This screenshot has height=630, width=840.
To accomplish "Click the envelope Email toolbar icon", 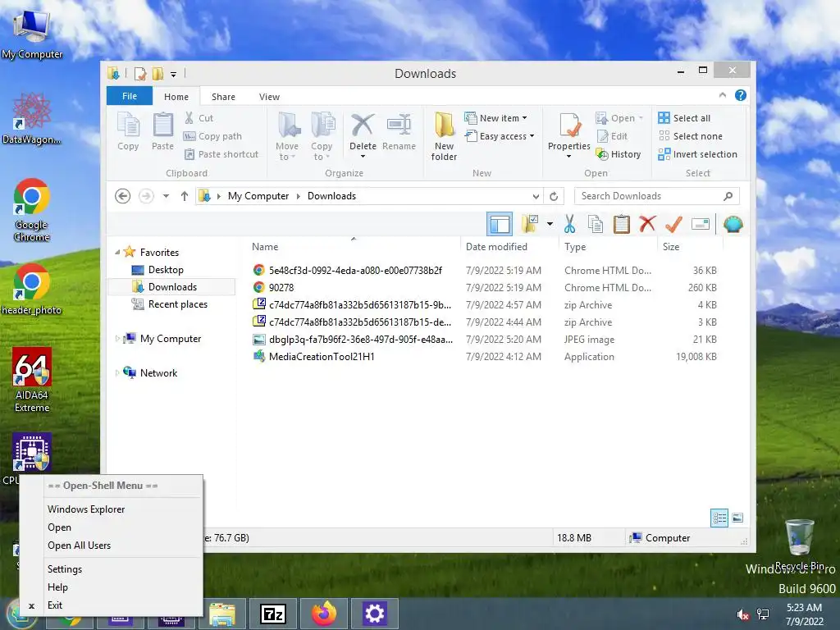I will click(x=701, y=224).
